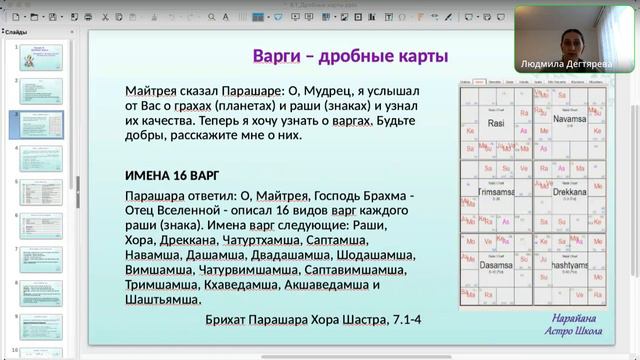The height and width of the screenshot is (360, 640).
Task: Select the Clone Formatting paintbrush
Action: point(154,17)
